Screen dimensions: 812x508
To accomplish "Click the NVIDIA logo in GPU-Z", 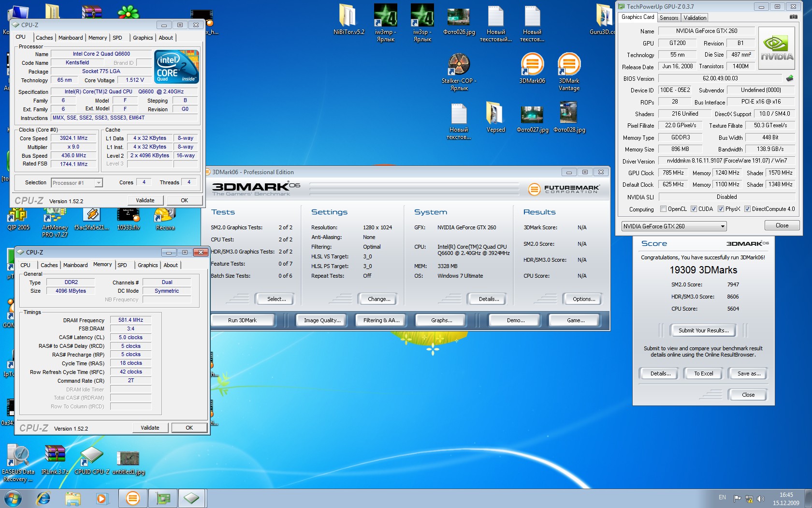I will [777, 48].
